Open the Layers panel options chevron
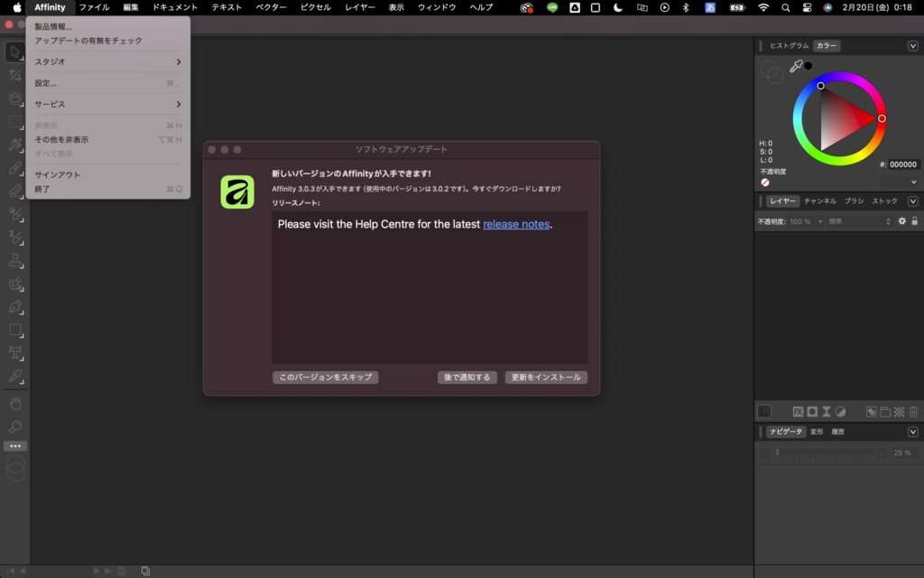 tap(912, 201)
